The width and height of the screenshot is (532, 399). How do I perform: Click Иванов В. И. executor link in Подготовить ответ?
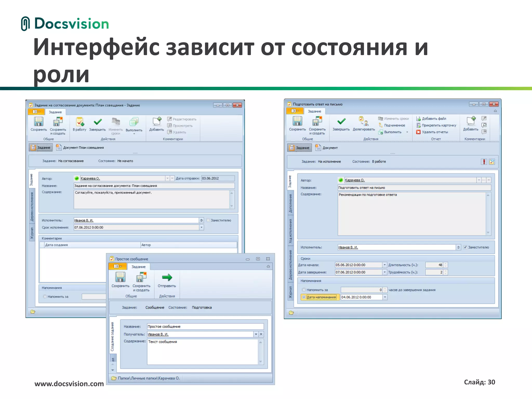(348, 247)
